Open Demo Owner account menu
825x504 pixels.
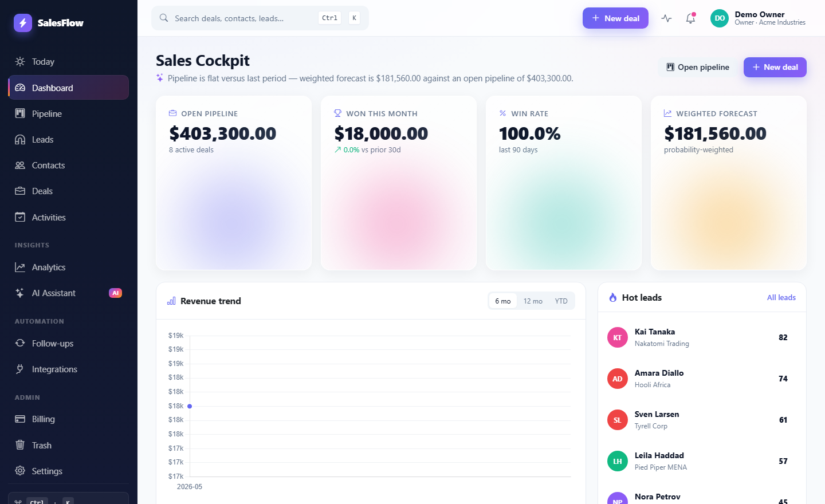[x=758, y=18]
